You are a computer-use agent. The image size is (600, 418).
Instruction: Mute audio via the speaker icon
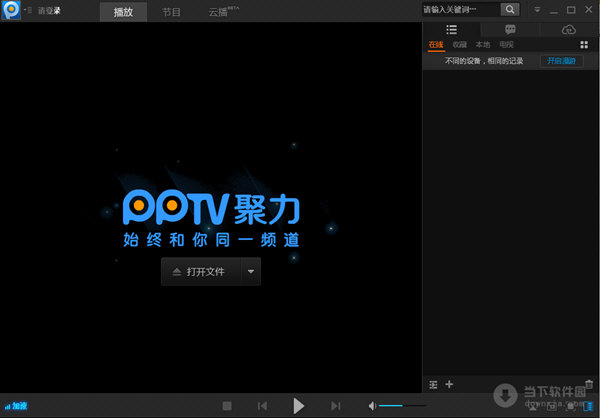(372, 406)
